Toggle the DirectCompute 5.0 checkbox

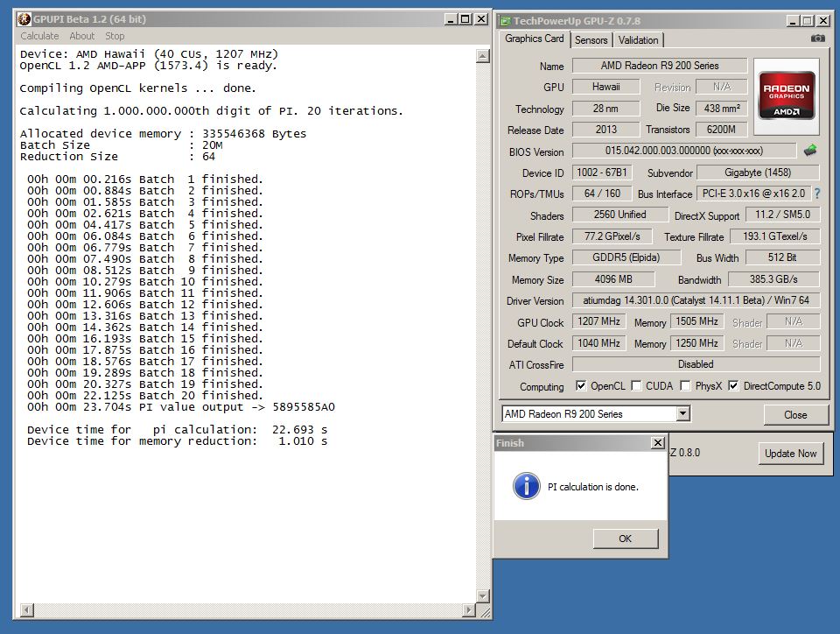pos(733,386)
